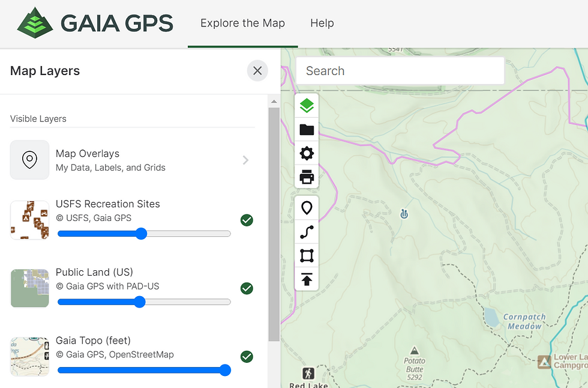The width and height of the screenshot is (588, 388).
Task: Click the Gaia GPS logo
Action: [x=93, y=23]
